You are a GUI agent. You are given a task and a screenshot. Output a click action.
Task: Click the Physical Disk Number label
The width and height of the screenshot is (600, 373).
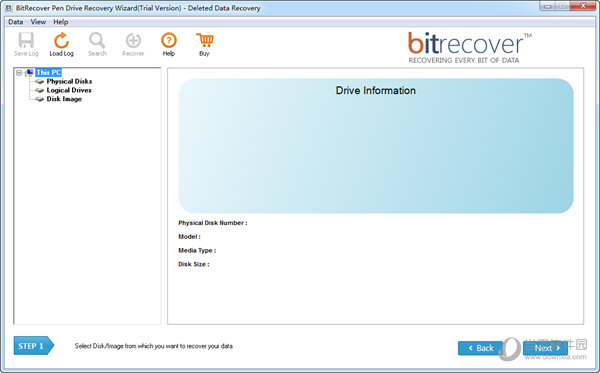pyautogui.click(x=213, y=223)
